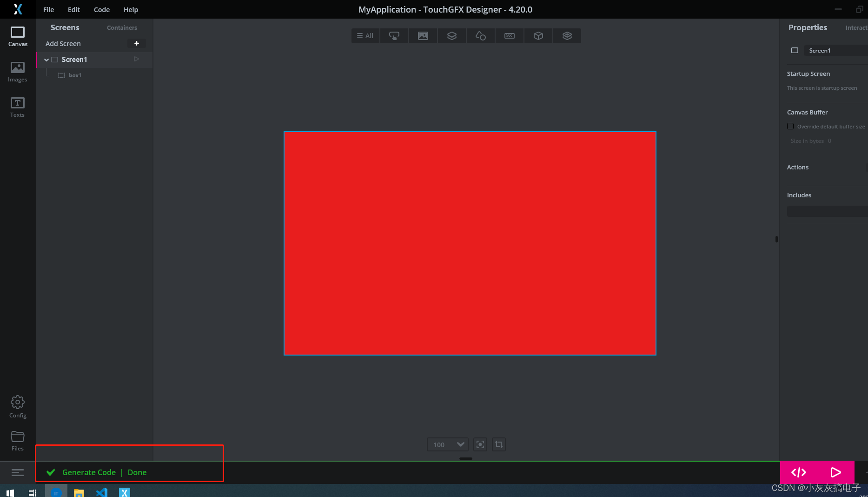Select box1 in the screens tree

[75, 75]
